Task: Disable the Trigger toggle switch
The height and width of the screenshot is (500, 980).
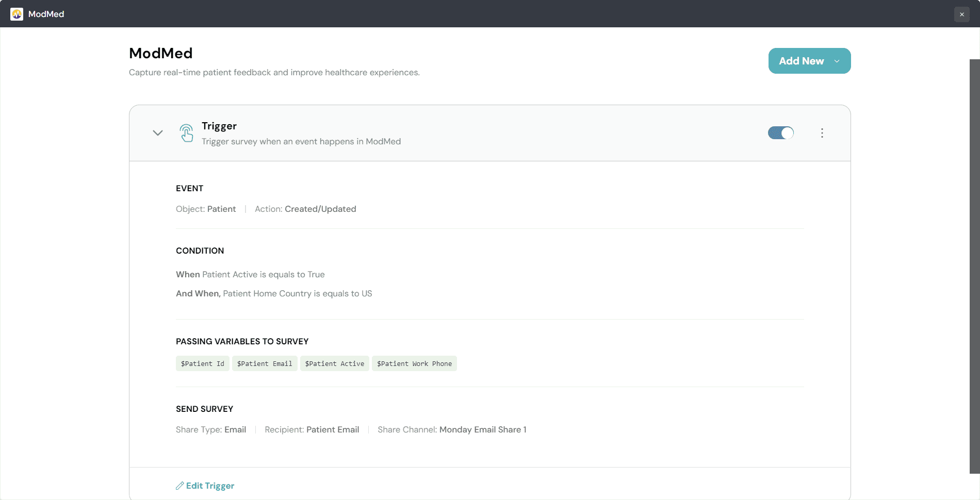Action: point(780,133)
